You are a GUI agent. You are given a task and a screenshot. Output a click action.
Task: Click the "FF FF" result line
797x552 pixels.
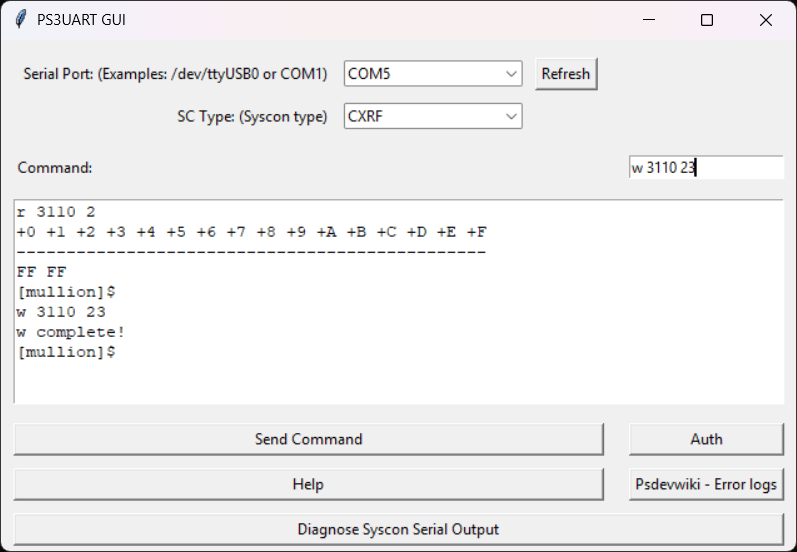click(x=41, y=272)
